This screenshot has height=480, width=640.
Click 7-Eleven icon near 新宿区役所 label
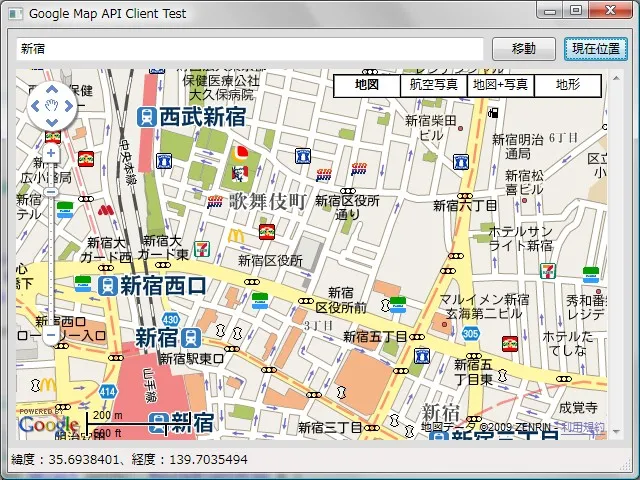(x=202, y=249)
